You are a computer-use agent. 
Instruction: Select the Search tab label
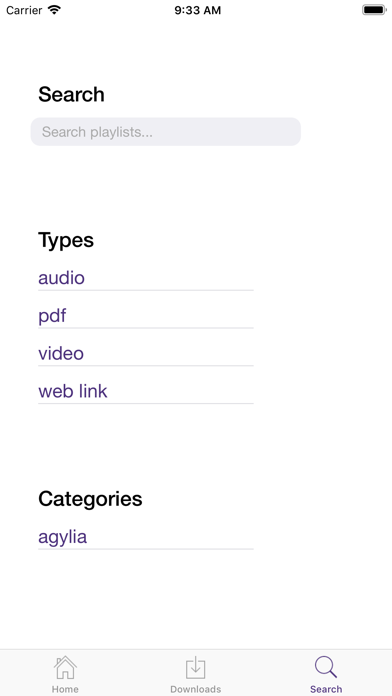pos(326,689)
